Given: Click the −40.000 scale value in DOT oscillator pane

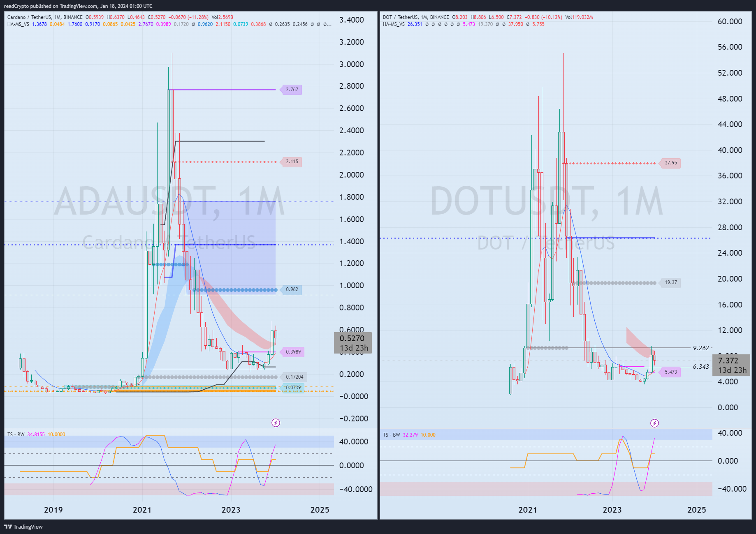Looking at the screenshot, I should pos(732,489).
